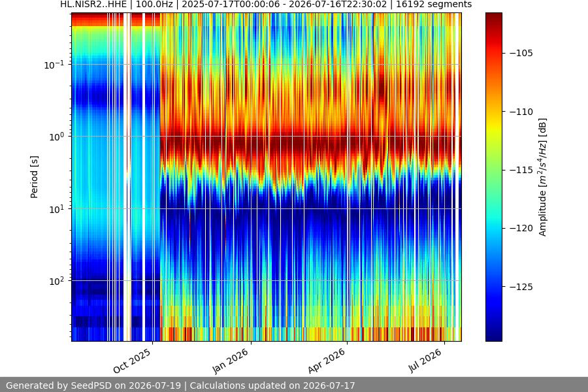588x392 pixels.
Task: Click the 10⁻¹ period tick label
Action: (x=54, y=65)
